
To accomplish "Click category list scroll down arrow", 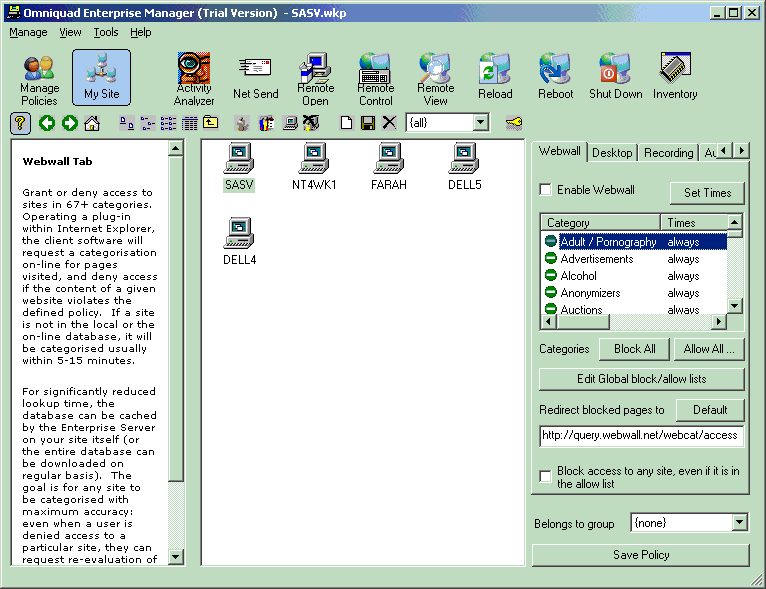I will [x=735, y=306].
